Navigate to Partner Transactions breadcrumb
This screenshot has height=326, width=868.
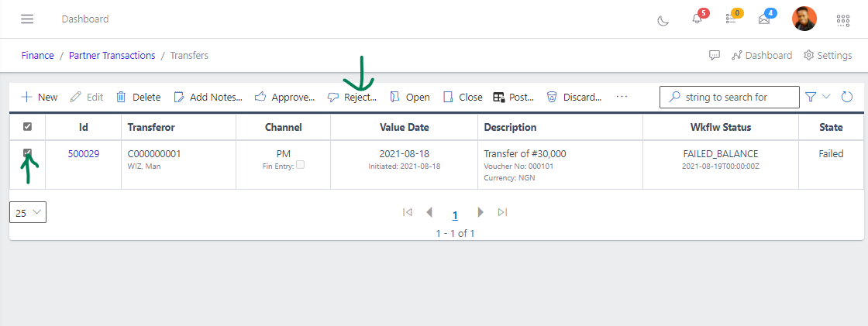pos(112,55)
